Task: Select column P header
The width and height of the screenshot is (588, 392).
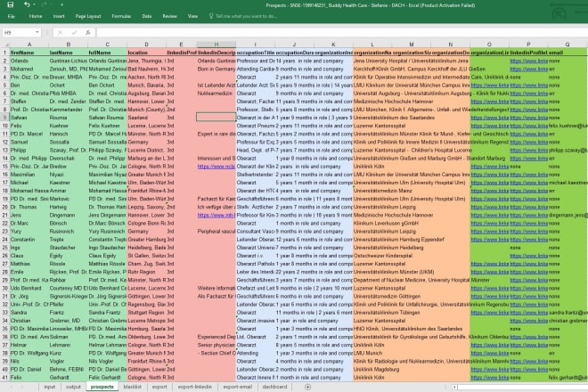Action: point(528,45)
